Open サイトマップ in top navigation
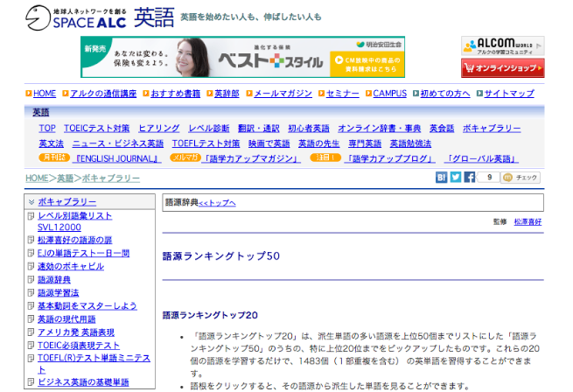 508,94
